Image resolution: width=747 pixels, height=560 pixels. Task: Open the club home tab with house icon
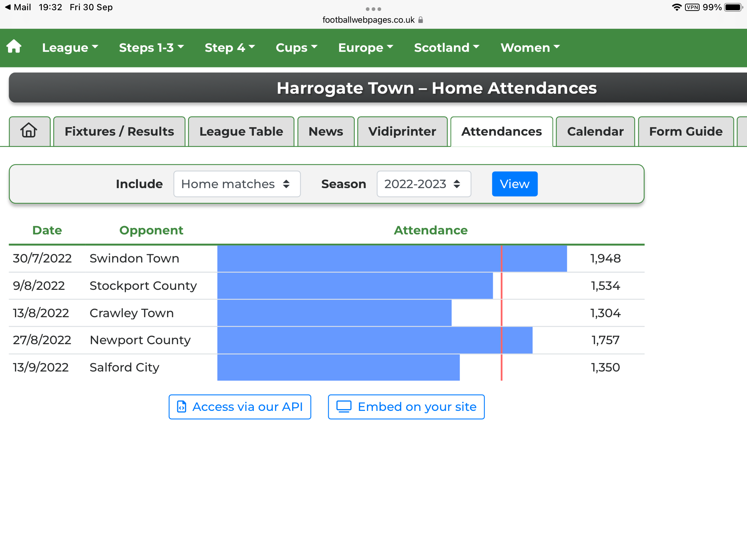click(29, 131)
